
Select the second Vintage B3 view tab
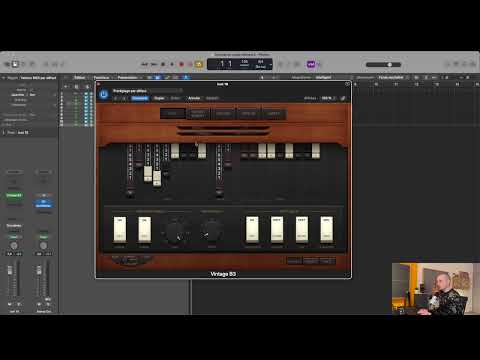[x=198, y=114]
